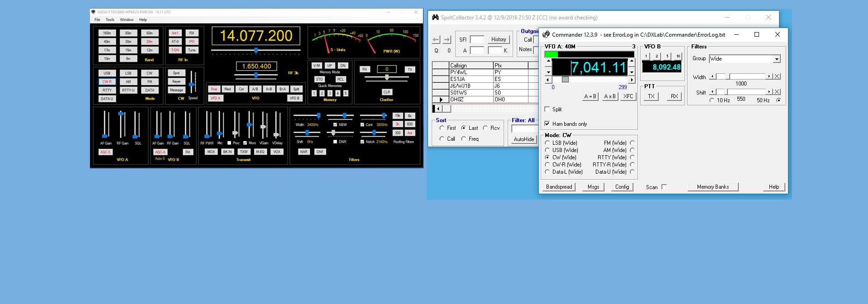The width and height of the screenshot is (868, 304).
Task: Click the A/B button in the VFO section
Action: 255,89
